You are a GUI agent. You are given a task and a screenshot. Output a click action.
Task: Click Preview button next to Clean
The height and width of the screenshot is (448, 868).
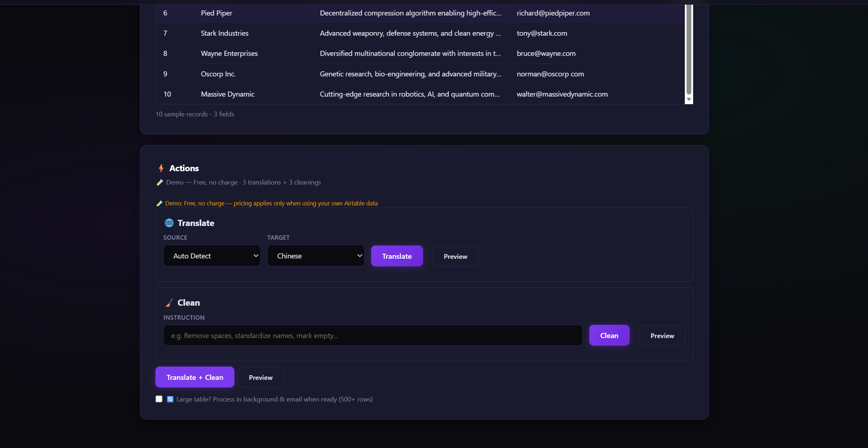pyautogui.click(x=662, y=336)
